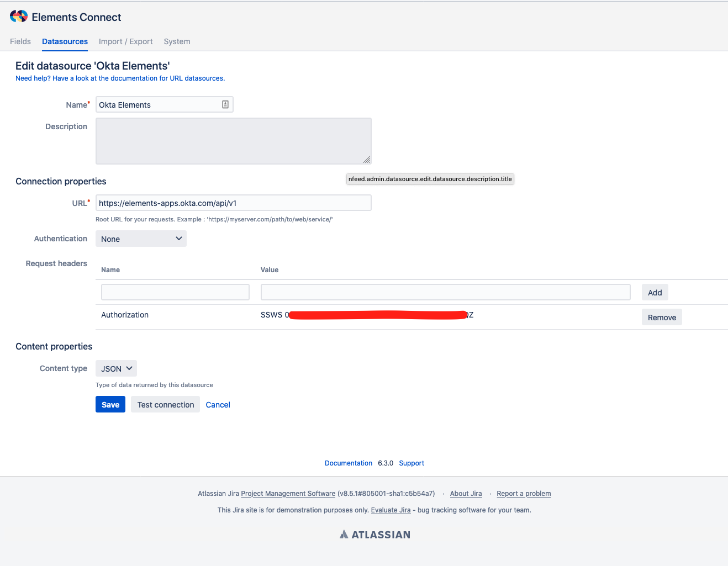Open the URL datasources documentation help link
Viewport: 728px width, 566px height.
pos(120,78)
